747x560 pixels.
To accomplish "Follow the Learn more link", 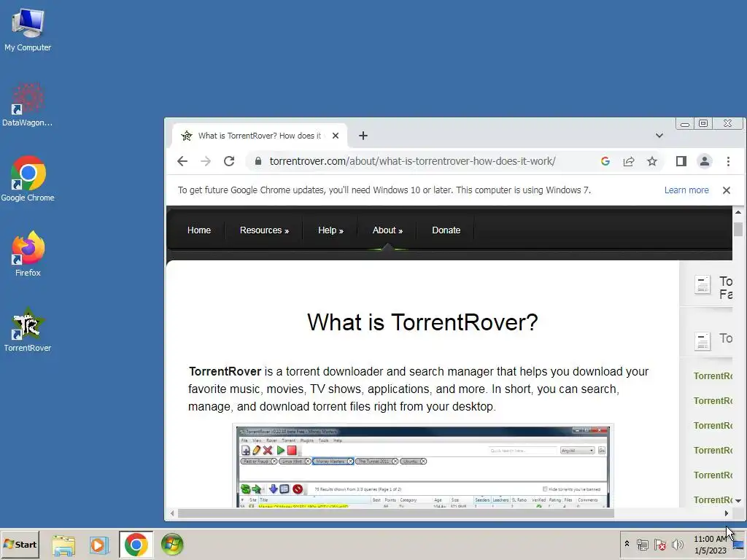I will [686, 190].
